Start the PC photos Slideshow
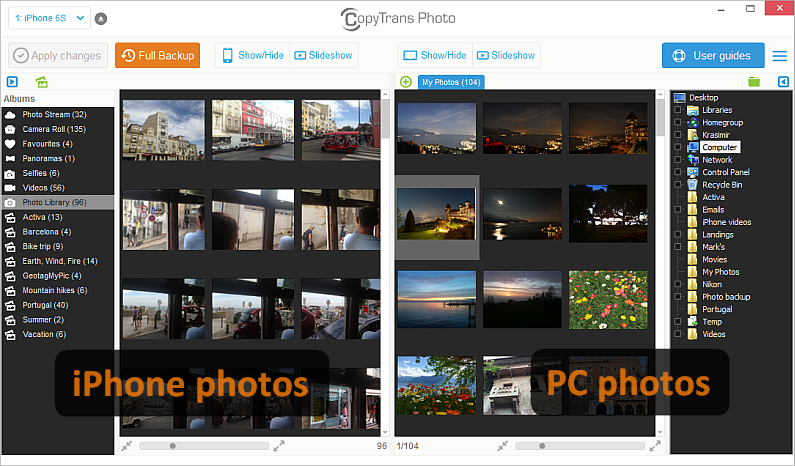 (x=506, y=55)
